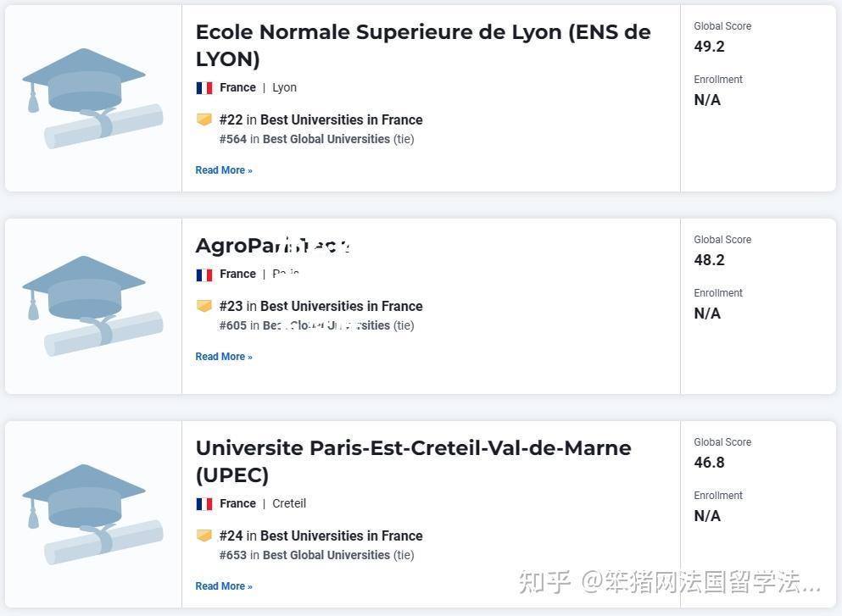842x616 pixels.
Task: Select #23 in Best Universities in France
Action: tap(321, 307)
